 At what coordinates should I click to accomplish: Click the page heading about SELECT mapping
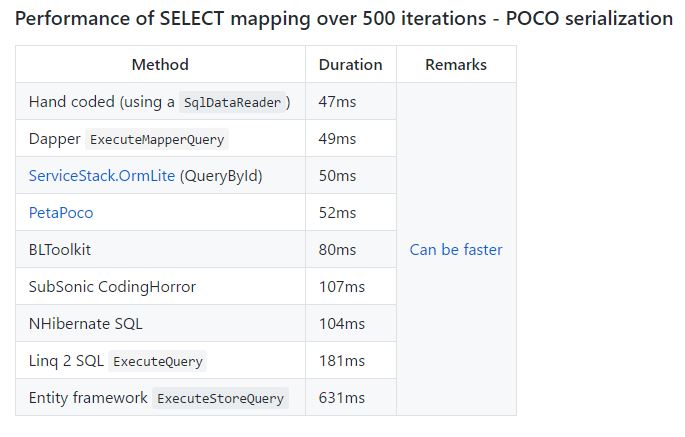(344, 19)
